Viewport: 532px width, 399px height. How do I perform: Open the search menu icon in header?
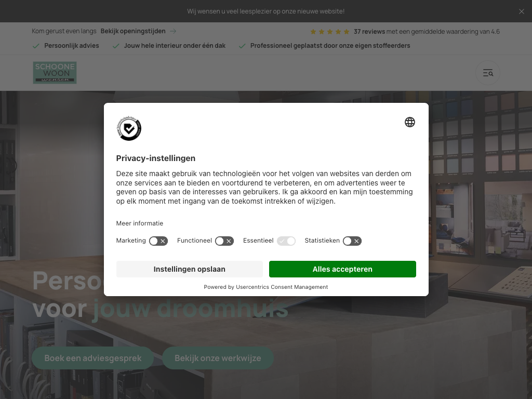click(x=488, y=73)
